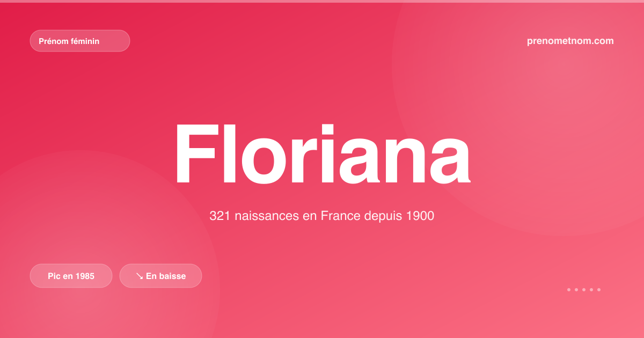Click "321 naissances en France depuis 1900" text
Image resolution: width=644 pixels, height=338 pixels.
pos(322,216)
